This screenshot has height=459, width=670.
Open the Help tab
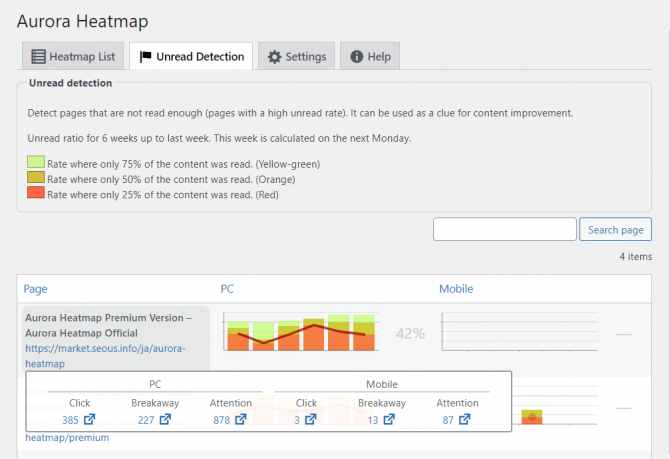click(370, 56)
